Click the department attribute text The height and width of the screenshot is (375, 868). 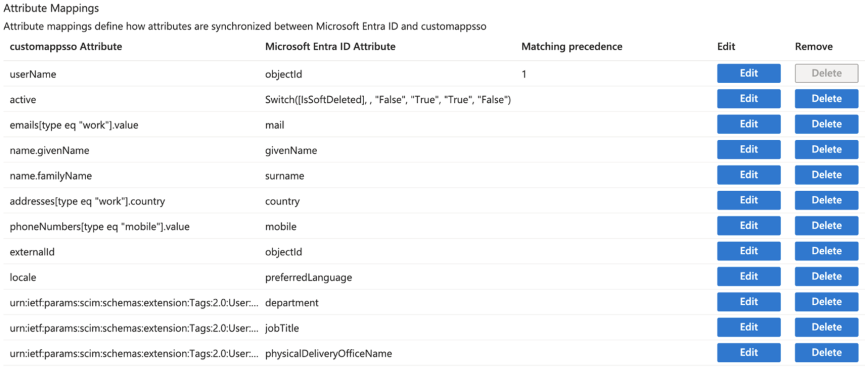[x=292, y=303]
